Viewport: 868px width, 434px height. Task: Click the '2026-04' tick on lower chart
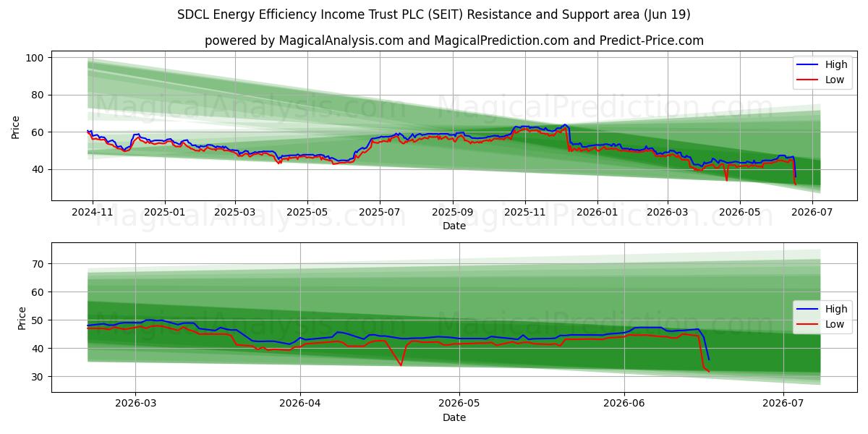[299, 404]
